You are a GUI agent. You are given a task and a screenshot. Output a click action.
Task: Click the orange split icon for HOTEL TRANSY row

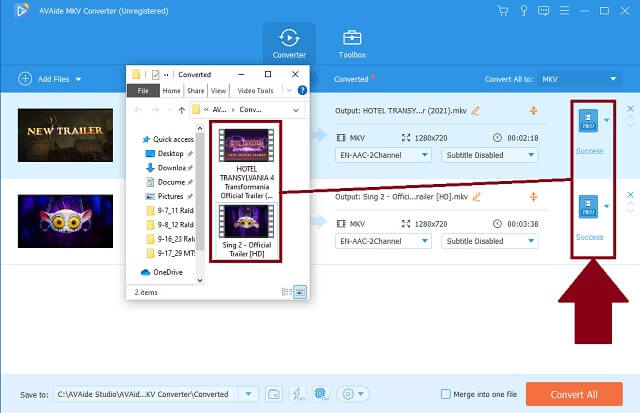(x=533, y=111)
